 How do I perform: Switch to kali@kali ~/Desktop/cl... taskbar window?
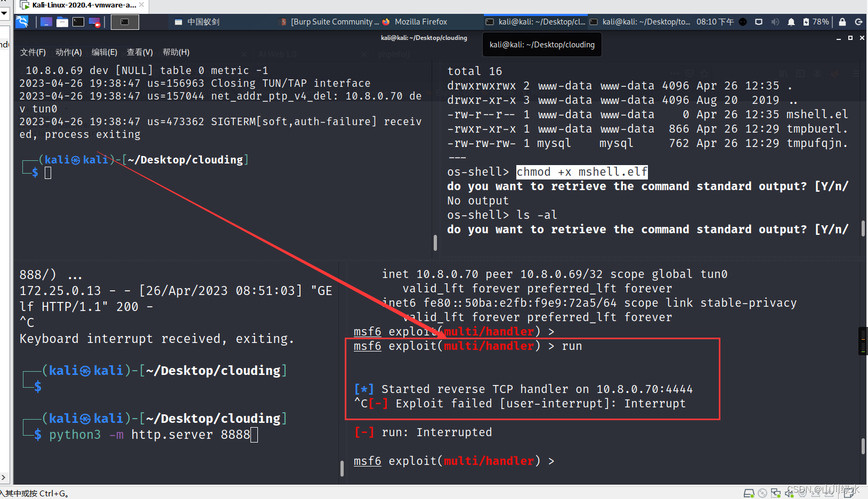coord(536,22)
